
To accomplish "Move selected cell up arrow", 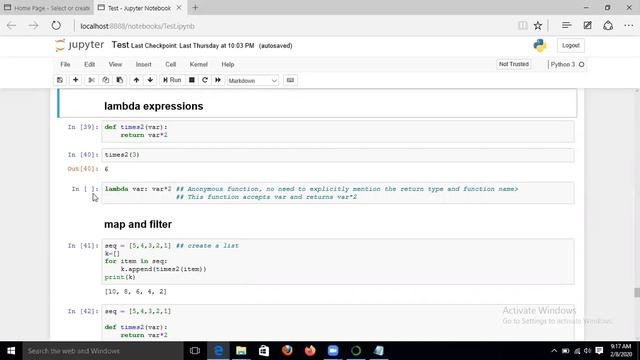I will (x=136, y=80).
